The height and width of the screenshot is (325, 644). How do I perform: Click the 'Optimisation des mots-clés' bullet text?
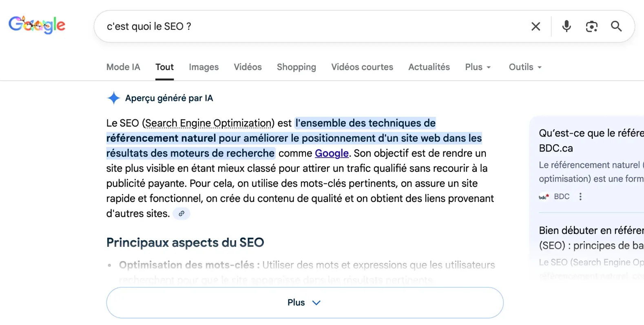pos(190,265)
